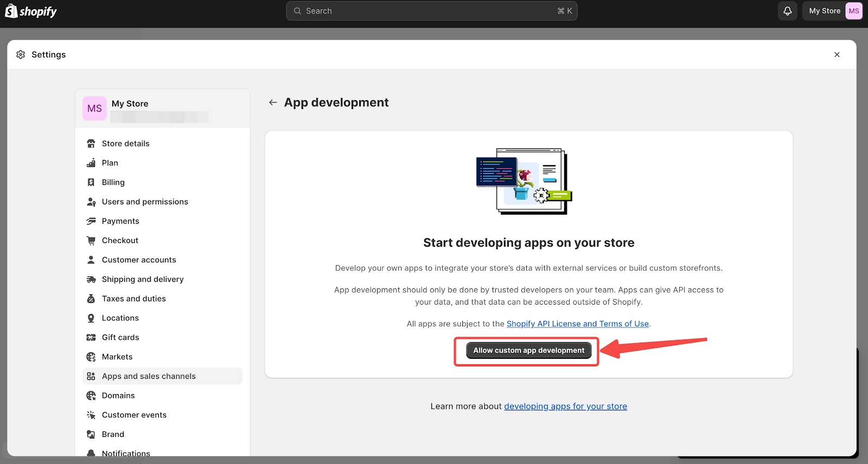Focus the Search field

pos(431,11)
